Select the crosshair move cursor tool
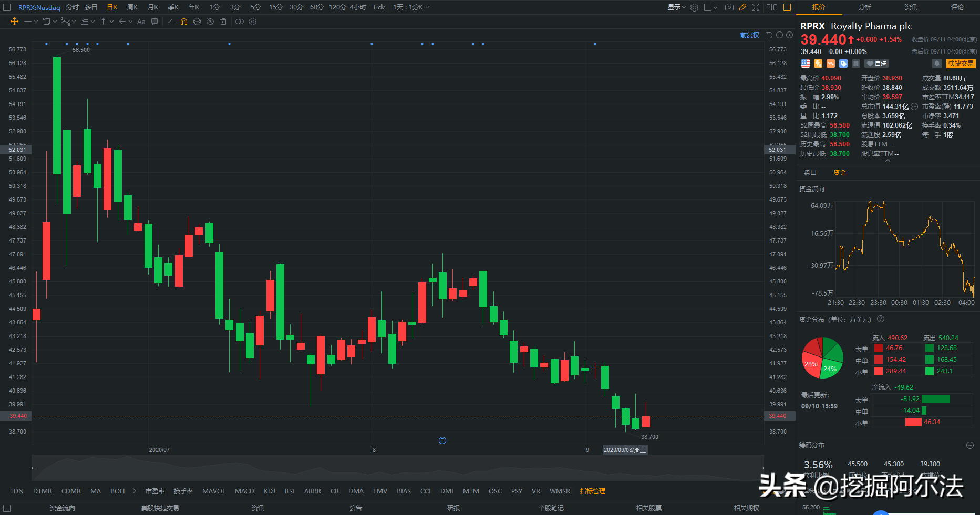 coord(14,22)
